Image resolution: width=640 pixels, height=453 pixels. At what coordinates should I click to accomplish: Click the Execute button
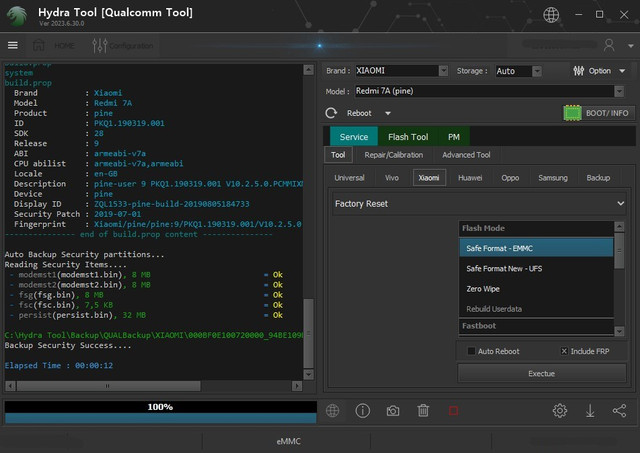[542, 373]
